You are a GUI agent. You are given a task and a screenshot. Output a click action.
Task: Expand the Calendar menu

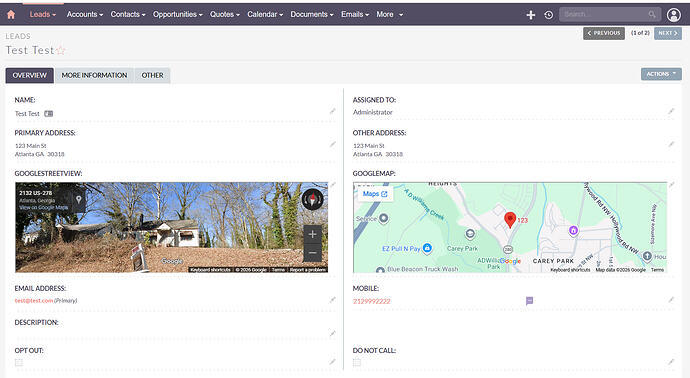(265, 15)
